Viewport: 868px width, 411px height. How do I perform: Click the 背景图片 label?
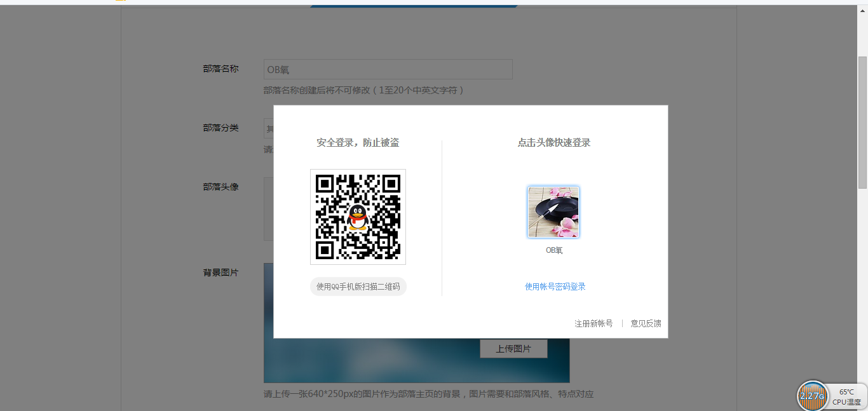(220, 272)
